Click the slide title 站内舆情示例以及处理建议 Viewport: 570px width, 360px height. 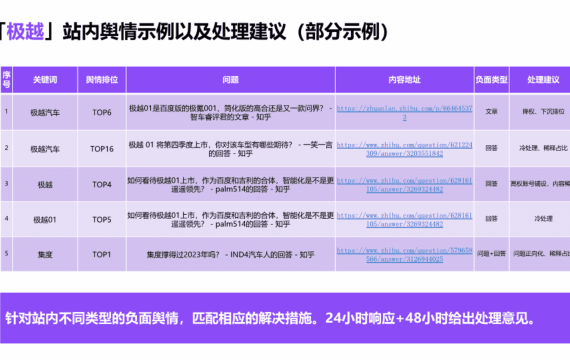pyautogui.click(x=174, y=31)
